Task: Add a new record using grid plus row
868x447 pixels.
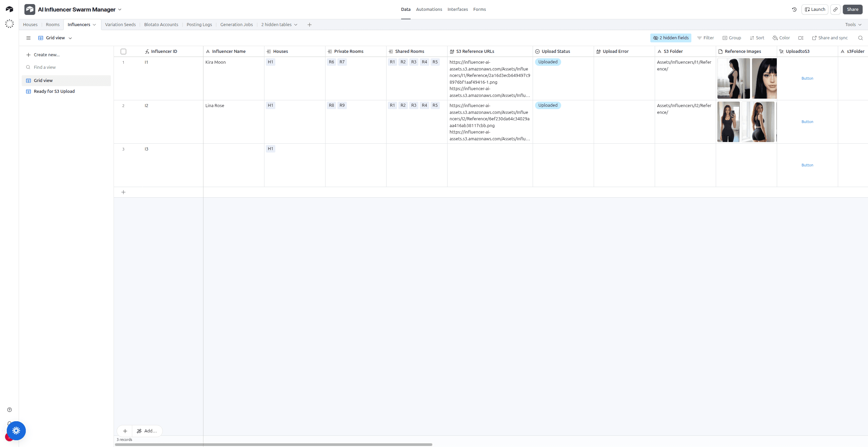Action: [x=123, y=192]
